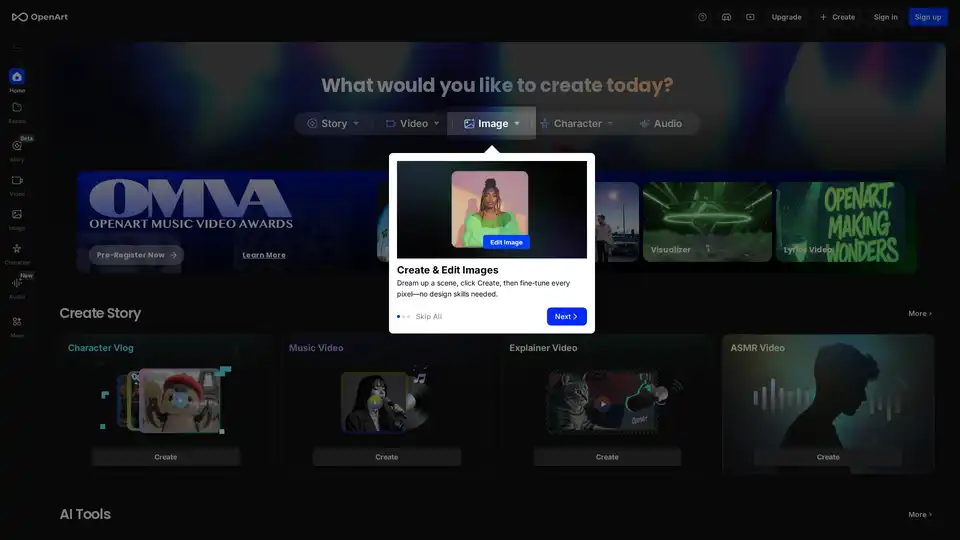Viewport: 960px width, 540px height.
Task: Open the Video section from the sidebar
Action: click(x=17, y=181)
